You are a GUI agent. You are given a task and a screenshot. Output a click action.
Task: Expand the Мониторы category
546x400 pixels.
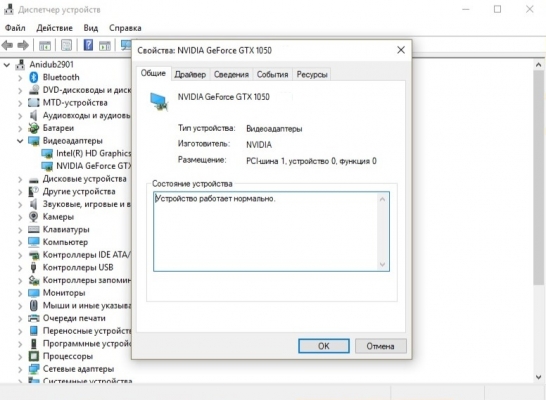pos(20,293)
